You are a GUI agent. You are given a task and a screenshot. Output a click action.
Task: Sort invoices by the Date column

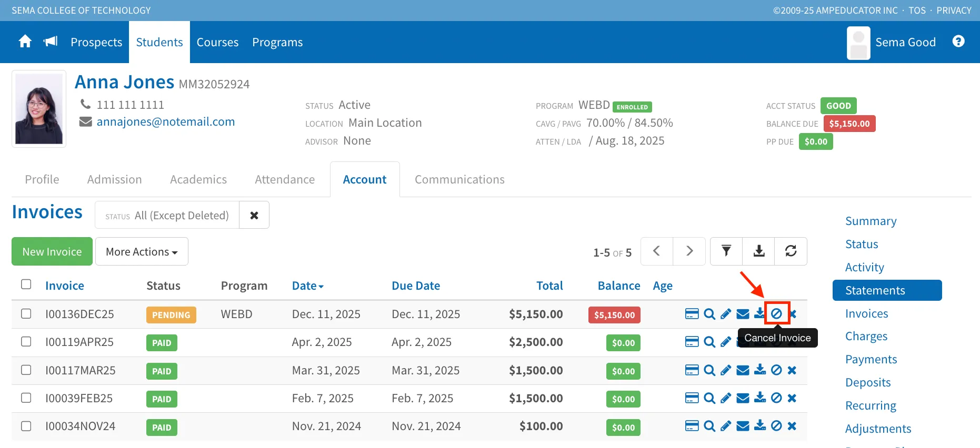click(x=308, y=286)
